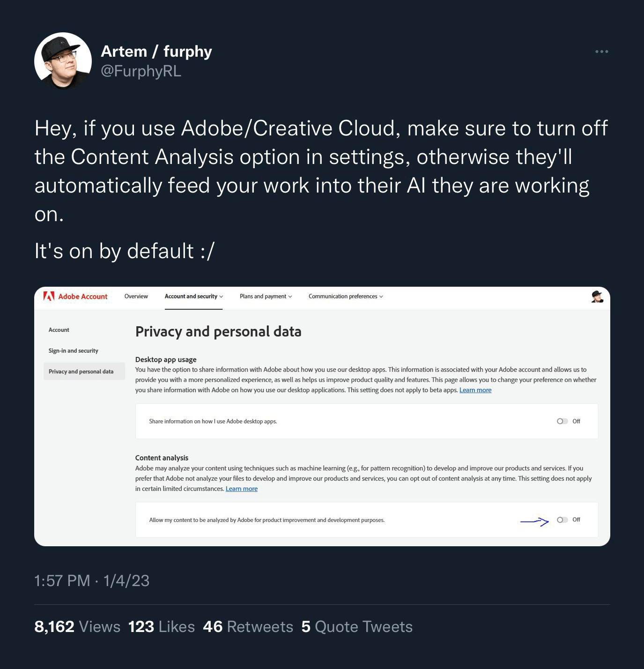View the 123 Likes list
644x669 pixels.
[161, 626]
